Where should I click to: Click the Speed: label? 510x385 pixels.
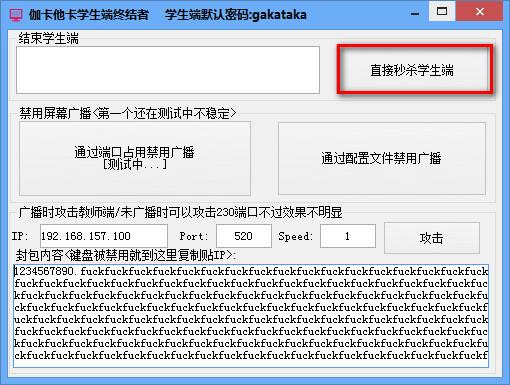point(296,236)
